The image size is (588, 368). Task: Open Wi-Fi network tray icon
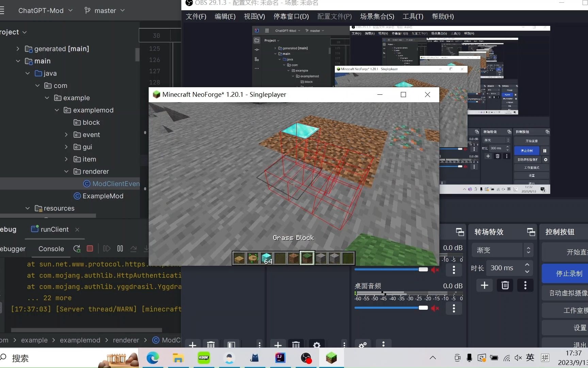(x=507, y=358)
